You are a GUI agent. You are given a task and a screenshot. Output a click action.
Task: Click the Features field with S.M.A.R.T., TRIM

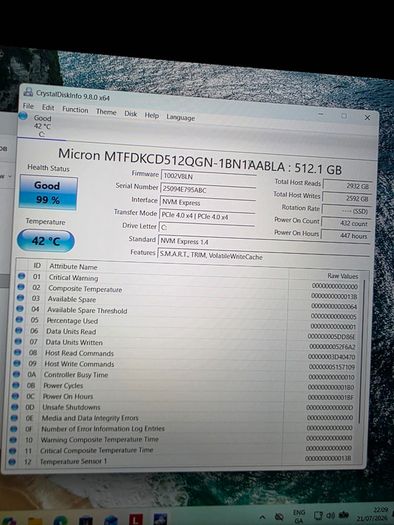(x=263, y=256)
